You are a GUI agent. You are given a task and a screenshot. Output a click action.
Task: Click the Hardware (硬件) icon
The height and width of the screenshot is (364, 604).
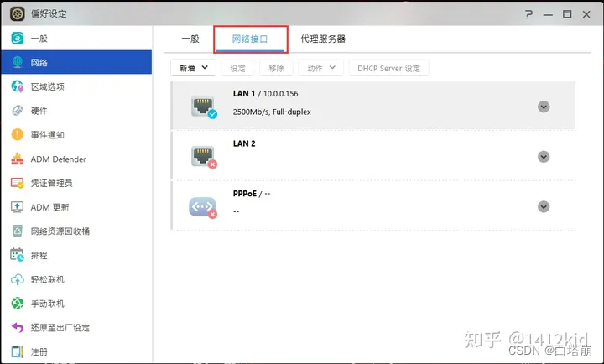tap(18, 111)
